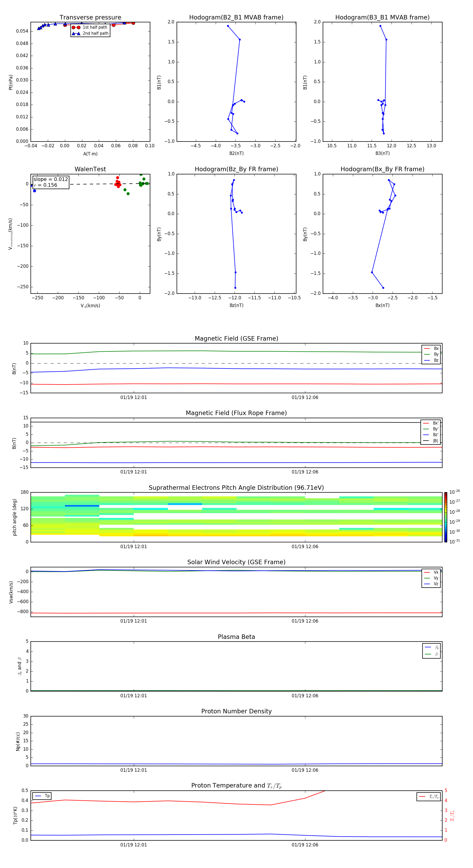Click 'Solar Wind Velocity (GSE Frame)' title

coord(236,562)
